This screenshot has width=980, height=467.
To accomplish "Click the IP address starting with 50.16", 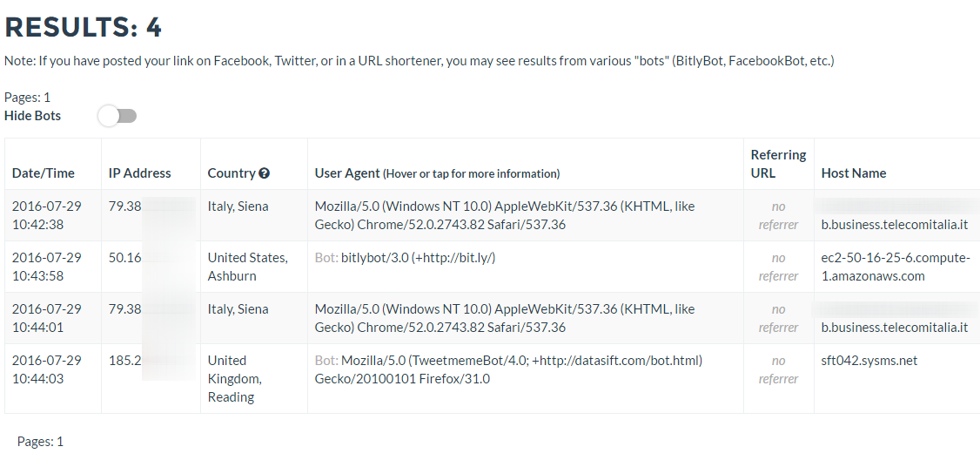I will pyautogui.click(x=124, y=258).
